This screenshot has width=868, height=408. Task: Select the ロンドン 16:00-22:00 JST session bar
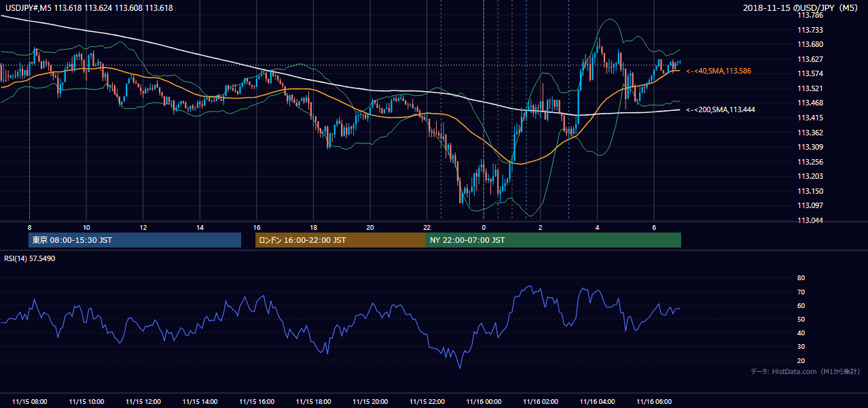point(340,240)
